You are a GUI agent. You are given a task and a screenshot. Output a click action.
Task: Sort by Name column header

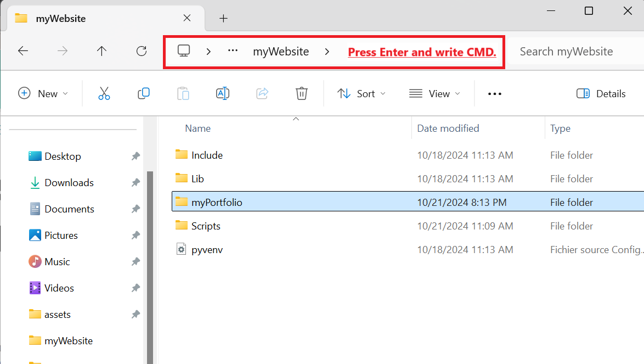pos(198,128)
